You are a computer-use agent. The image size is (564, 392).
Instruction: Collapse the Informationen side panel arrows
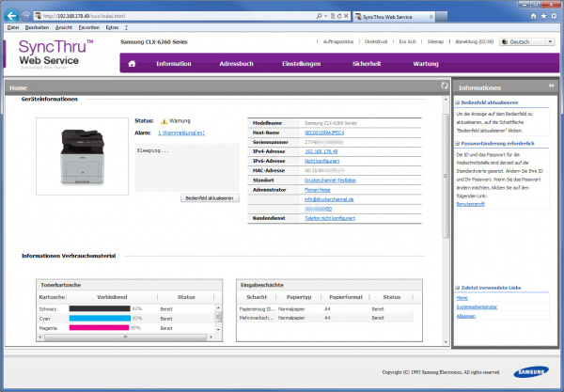click(x=552, y=86)
